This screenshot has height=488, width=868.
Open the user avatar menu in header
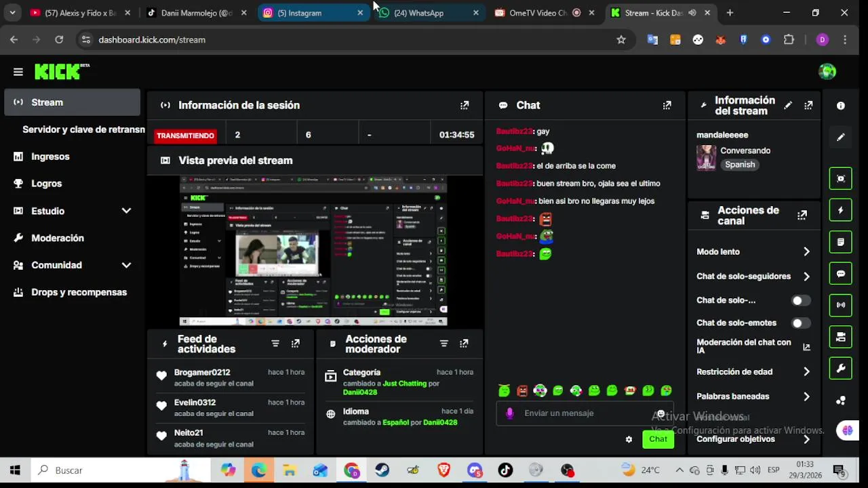(827, 71)
